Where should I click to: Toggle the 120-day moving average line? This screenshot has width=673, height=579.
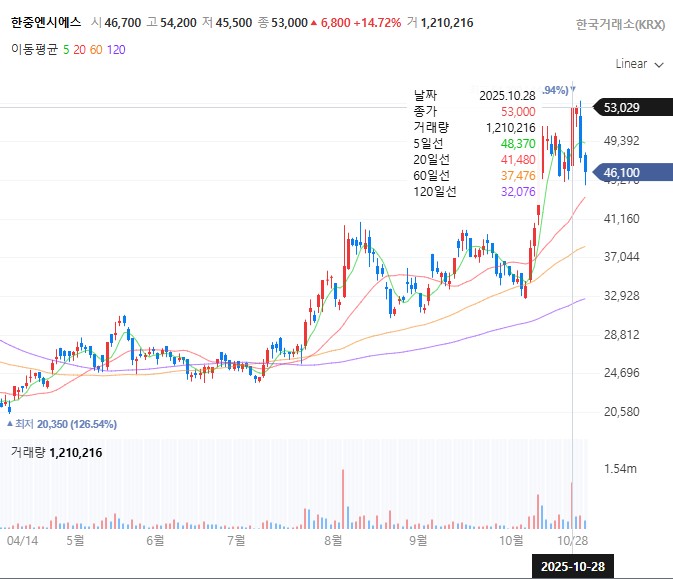click(116, 49)
